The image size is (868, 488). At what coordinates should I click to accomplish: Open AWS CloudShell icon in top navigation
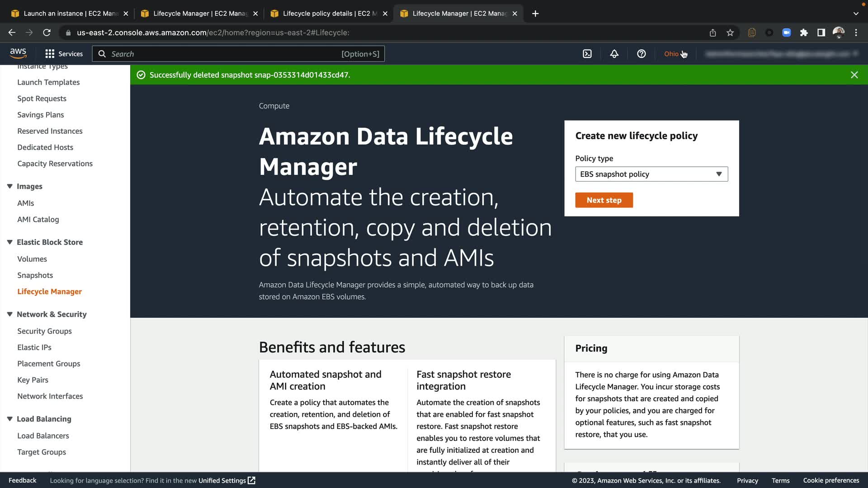tap(587, 54)
